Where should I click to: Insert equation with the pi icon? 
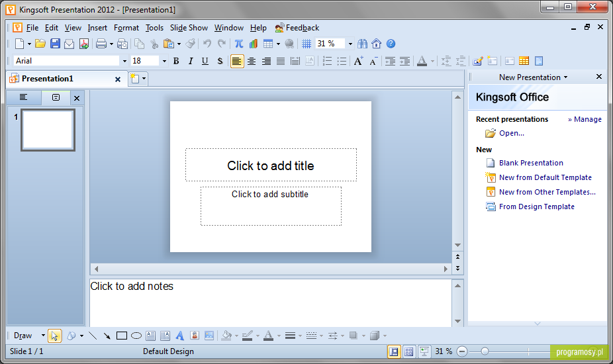(239, 44)
